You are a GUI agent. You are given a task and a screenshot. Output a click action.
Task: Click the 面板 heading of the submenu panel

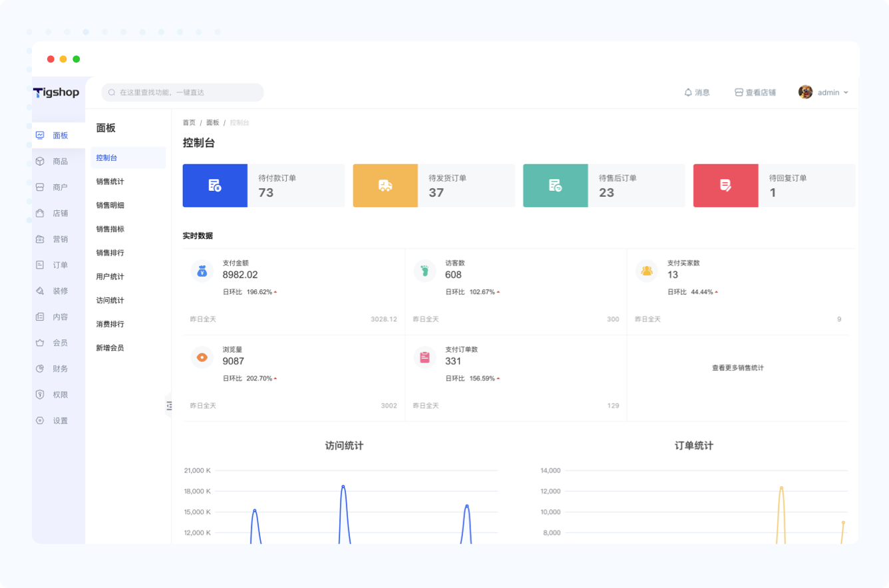point(106,128)
